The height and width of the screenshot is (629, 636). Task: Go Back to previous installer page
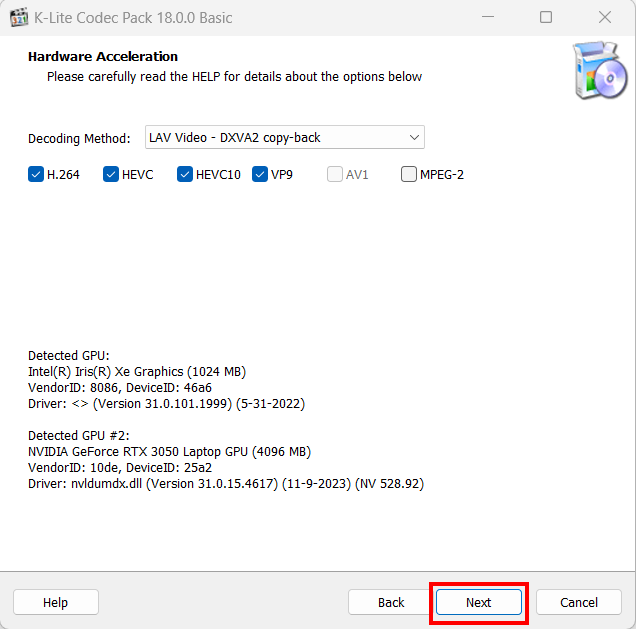(391, 602)
